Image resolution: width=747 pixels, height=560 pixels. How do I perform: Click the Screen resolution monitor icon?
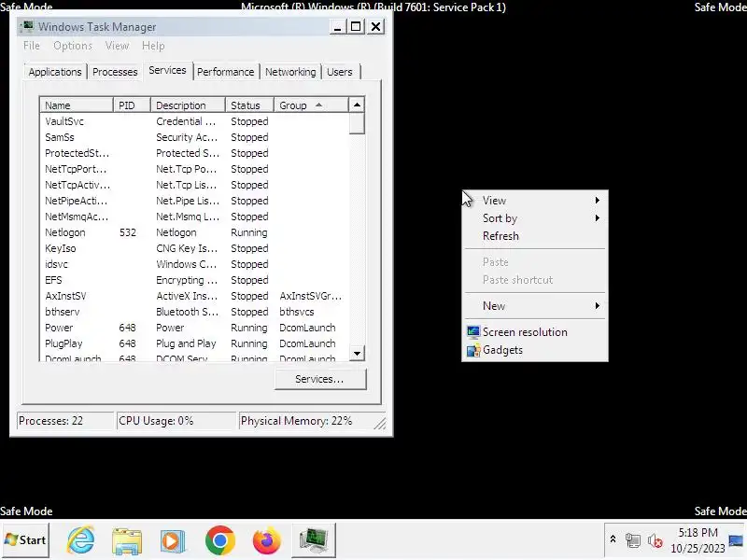[473, 332]
